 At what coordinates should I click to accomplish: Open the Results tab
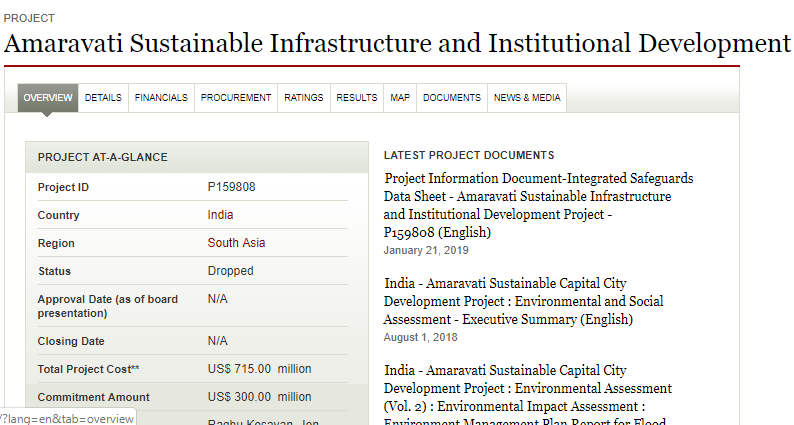[x=357, y=98]
